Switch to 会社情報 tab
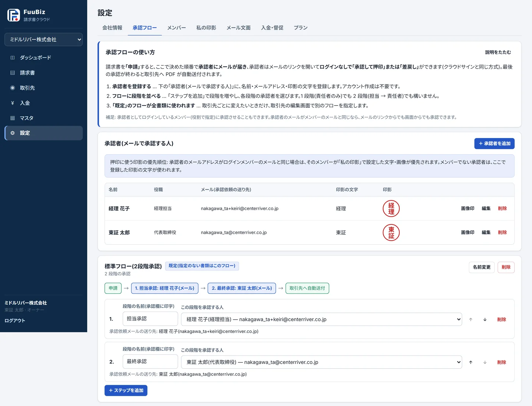This screenshot has width=532, height=406. click(x=112, y=28)
